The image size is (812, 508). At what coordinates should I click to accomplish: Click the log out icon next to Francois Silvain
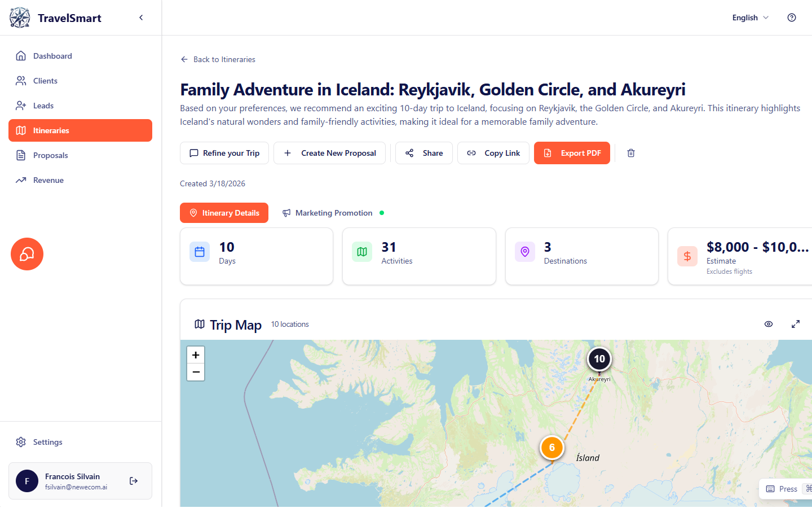tap(134, 481)
